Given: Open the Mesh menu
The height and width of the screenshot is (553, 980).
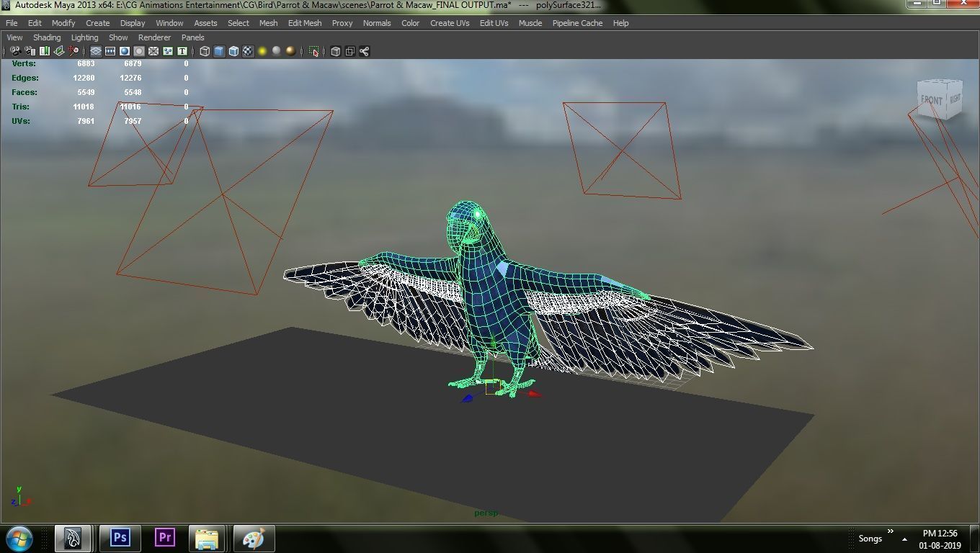Looking at the screenshot, I should click(x=269, y=23).
